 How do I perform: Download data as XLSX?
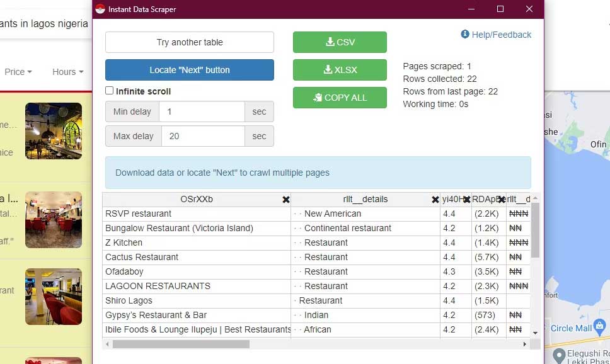point(340,70)
